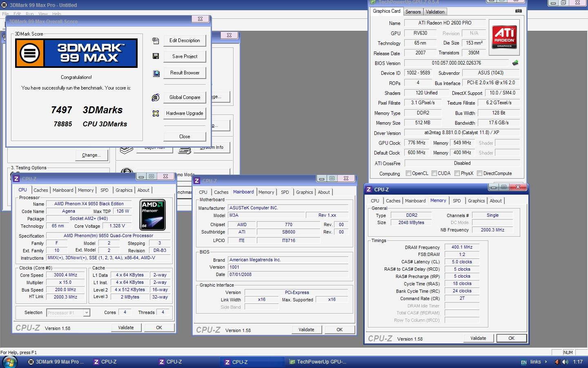
Task: Click the Save Project button
Action: (185, 56)
